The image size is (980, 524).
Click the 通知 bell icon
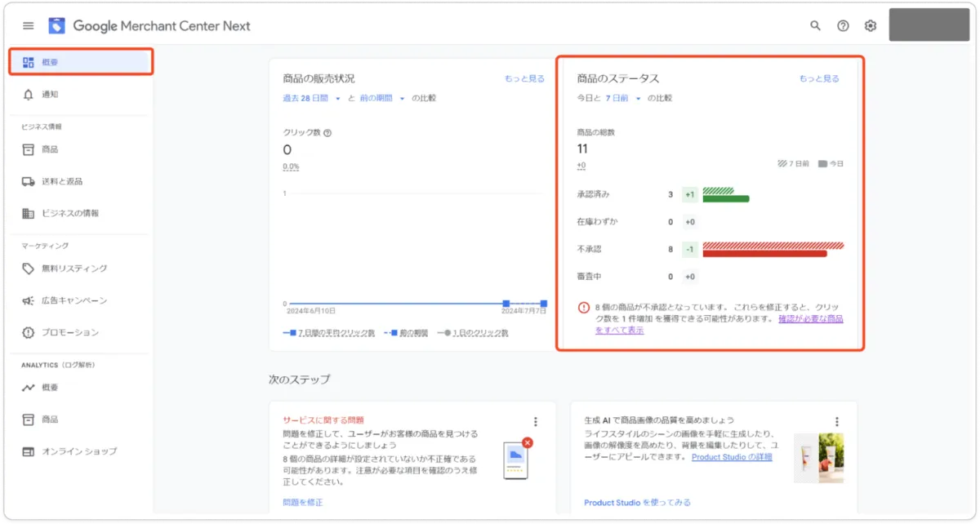click(29, 94)
